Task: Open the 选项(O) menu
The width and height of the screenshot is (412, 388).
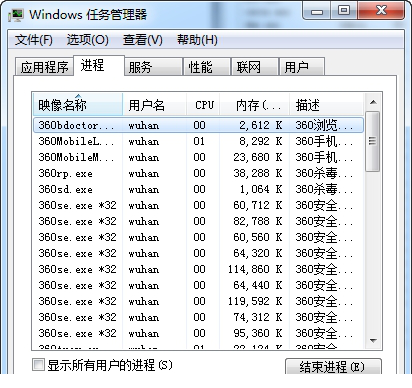Action: coord(88,40)
